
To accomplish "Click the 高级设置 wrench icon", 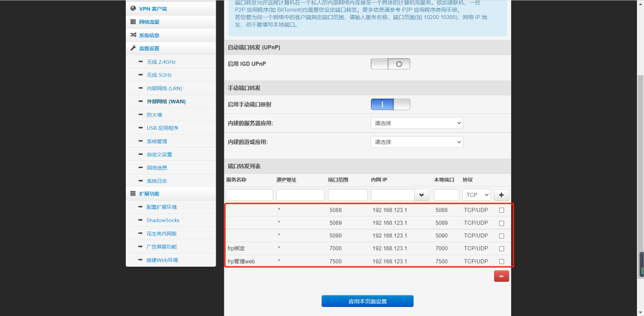I will coord(133,48).
